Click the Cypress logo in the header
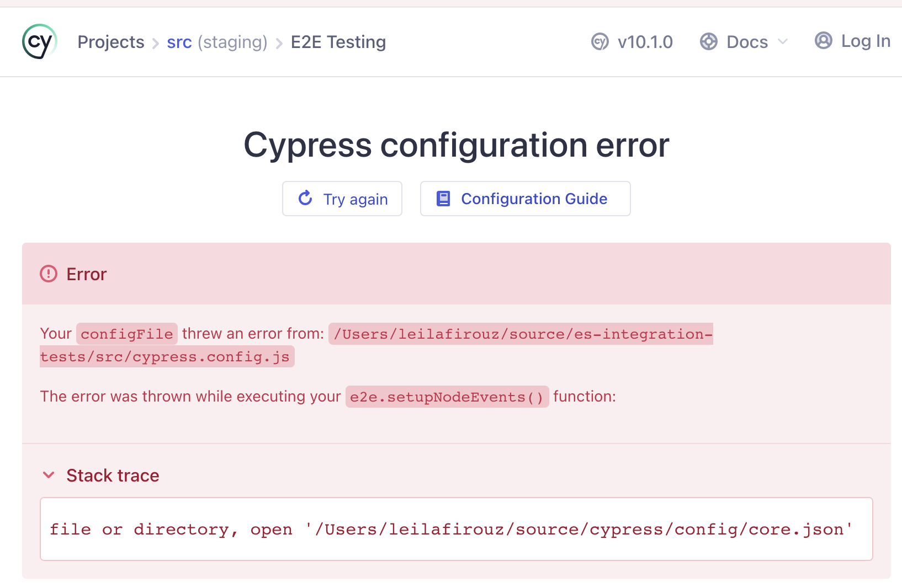This screenshot has height=588, width=902. click(39, 41)
